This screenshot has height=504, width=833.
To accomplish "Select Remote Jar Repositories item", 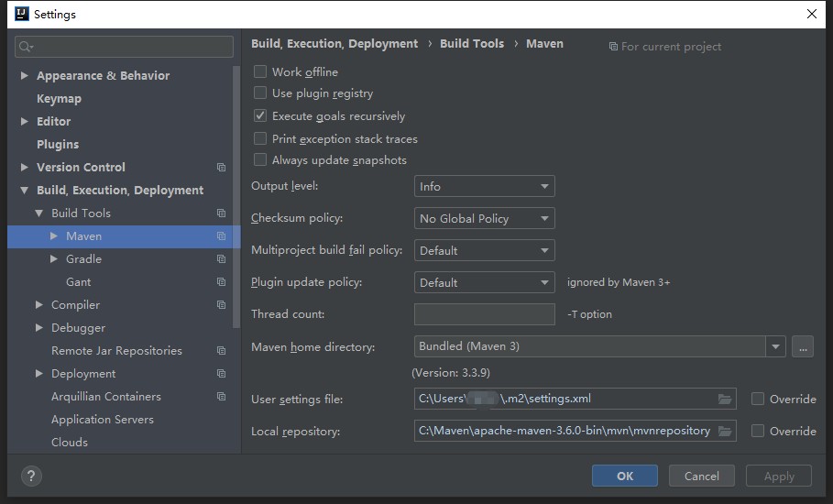I will (116, 351).
